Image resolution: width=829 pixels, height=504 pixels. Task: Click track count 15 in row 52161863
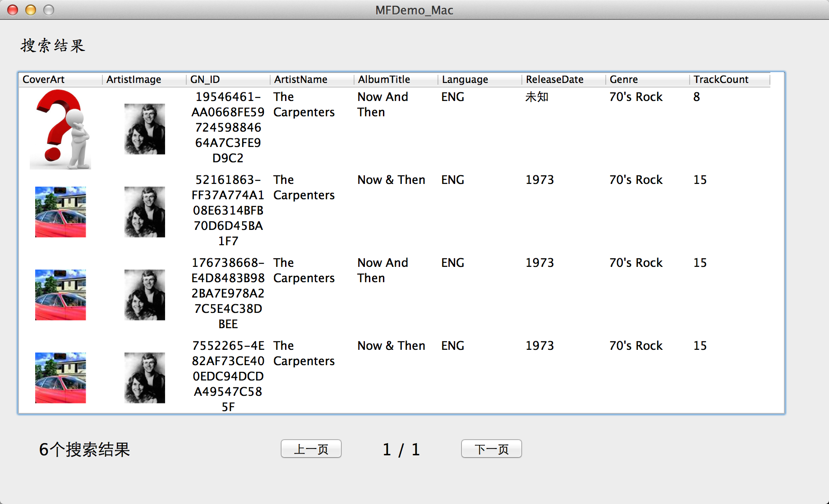[x=700, y=180]
